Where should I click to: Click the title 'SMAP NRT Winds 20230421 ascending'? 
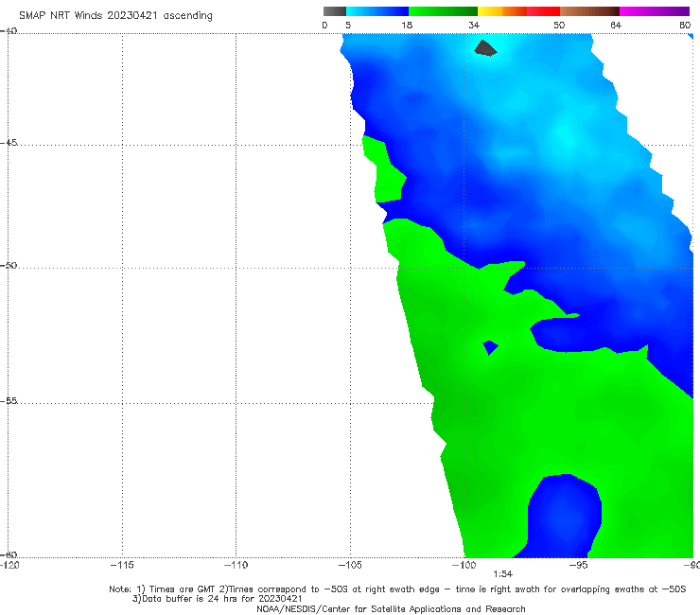[115, 16]
